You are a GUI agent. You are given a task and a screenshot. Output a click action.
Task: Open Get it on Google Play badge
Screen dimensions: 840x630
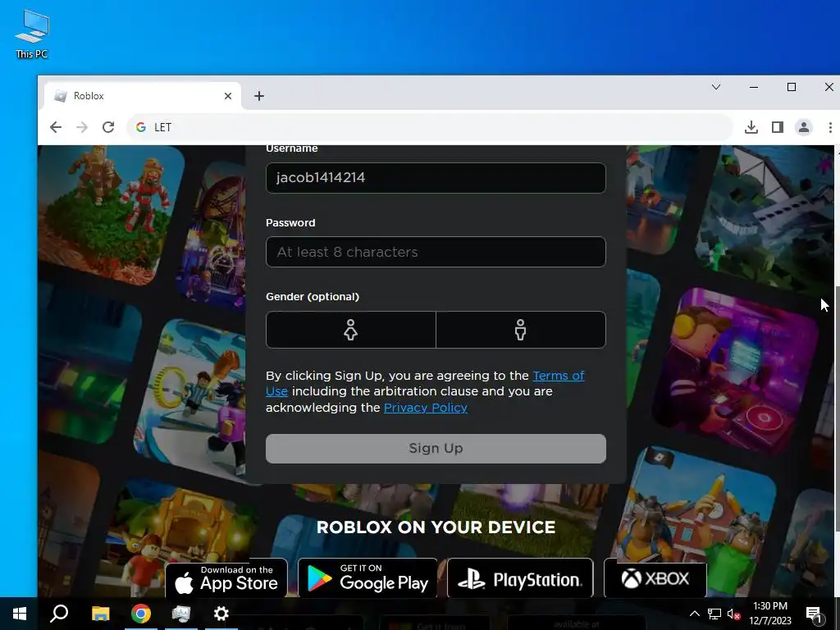pos(367,578)
